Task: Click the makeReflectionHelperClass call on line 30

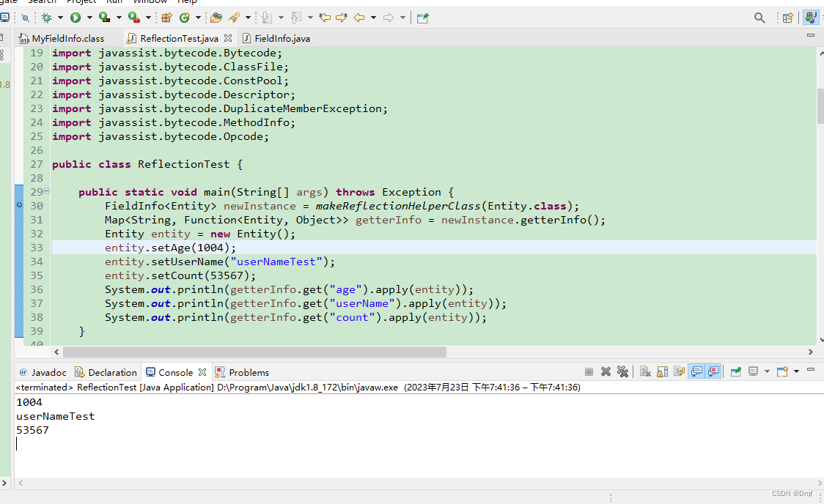Action: (398, 206)
